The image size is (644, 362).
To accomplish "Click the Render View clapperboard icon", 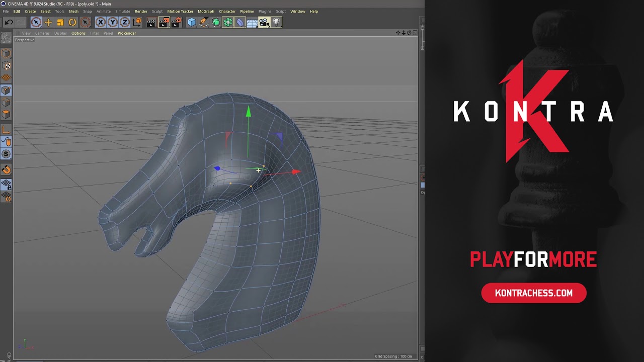I will tap(151, 22).
